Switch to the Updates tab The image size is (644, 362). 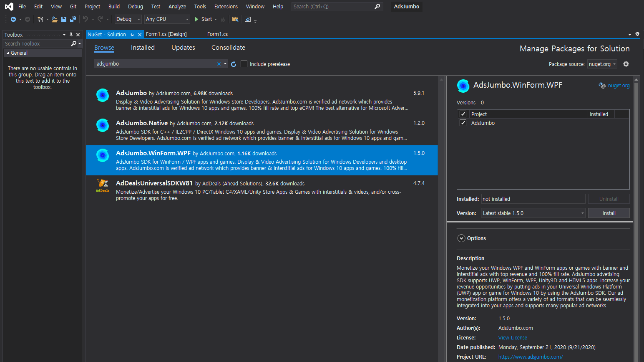click(183, 48)
